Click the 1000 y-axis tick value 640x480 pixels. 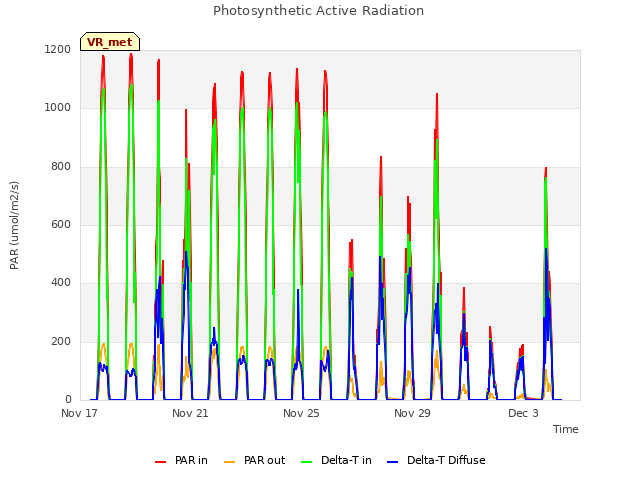point(58,108)
